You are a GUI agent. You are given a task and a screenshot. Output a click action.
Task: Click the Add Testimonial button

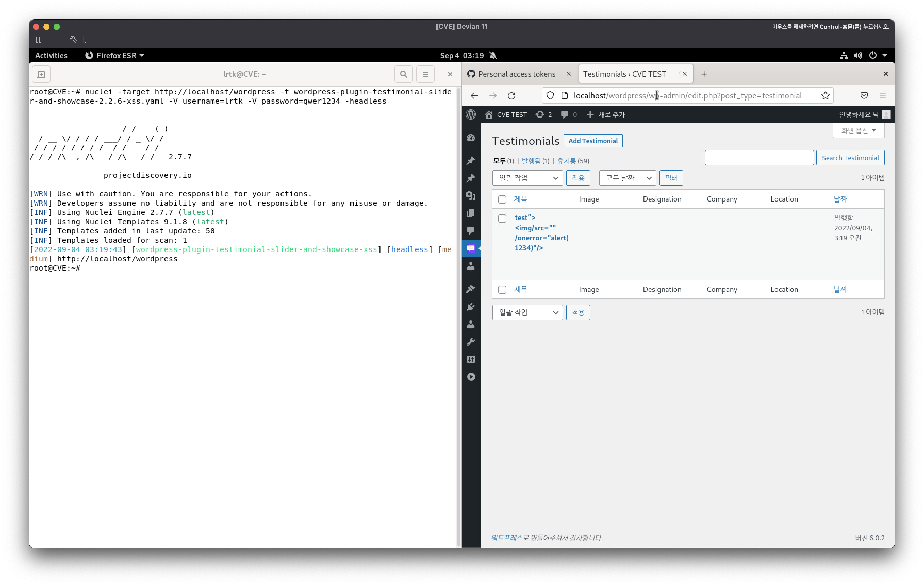point(592,141)
